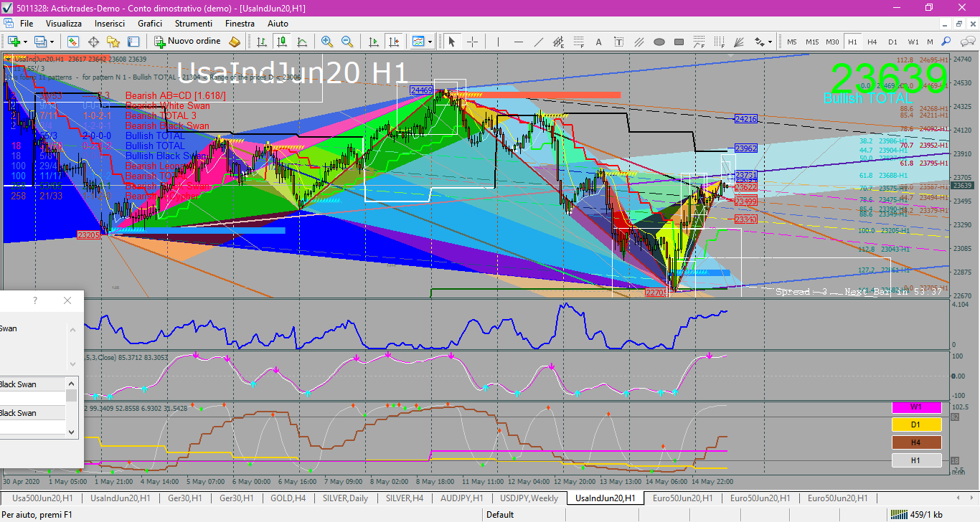Select the text label 'T' tool

tap(618, 42)
